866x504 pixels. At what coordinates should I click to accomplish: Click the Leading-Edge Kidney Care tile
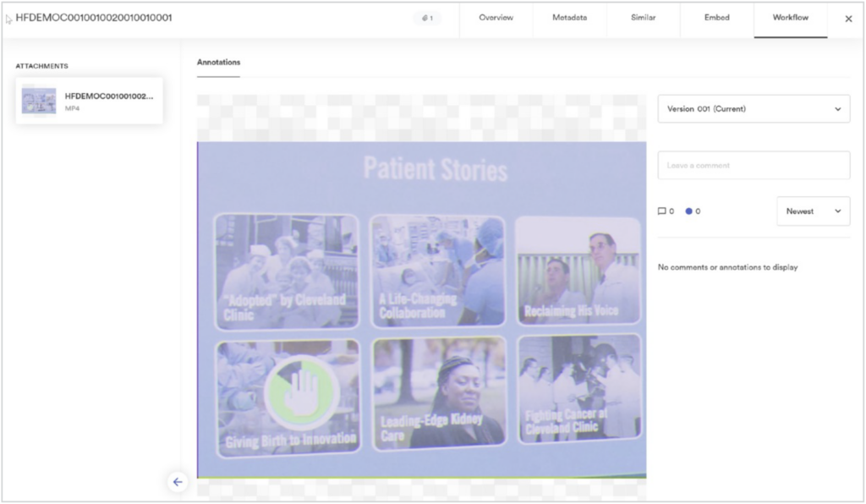[x=439, y=393]
